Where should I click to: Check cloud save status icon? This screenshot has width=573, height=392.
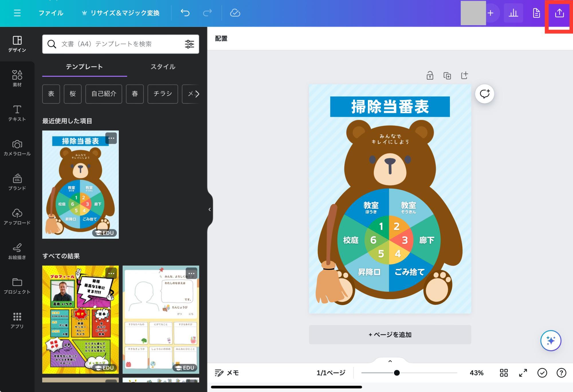pyautogui.click(x=235, y=13)
